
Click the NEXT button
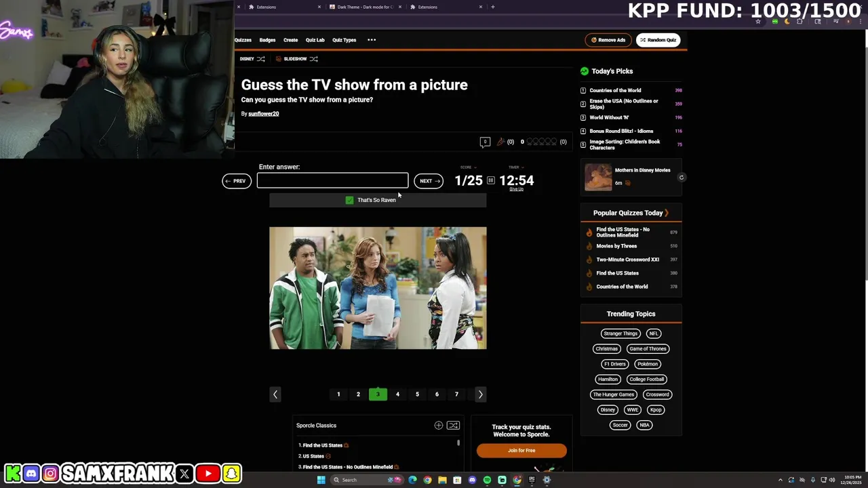429,181
